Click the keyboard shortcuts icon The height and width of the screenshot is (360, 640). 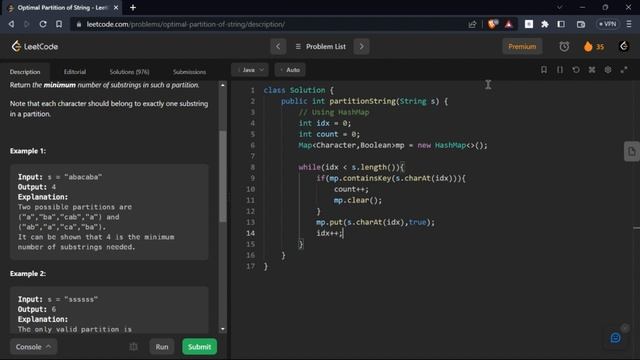592,70
